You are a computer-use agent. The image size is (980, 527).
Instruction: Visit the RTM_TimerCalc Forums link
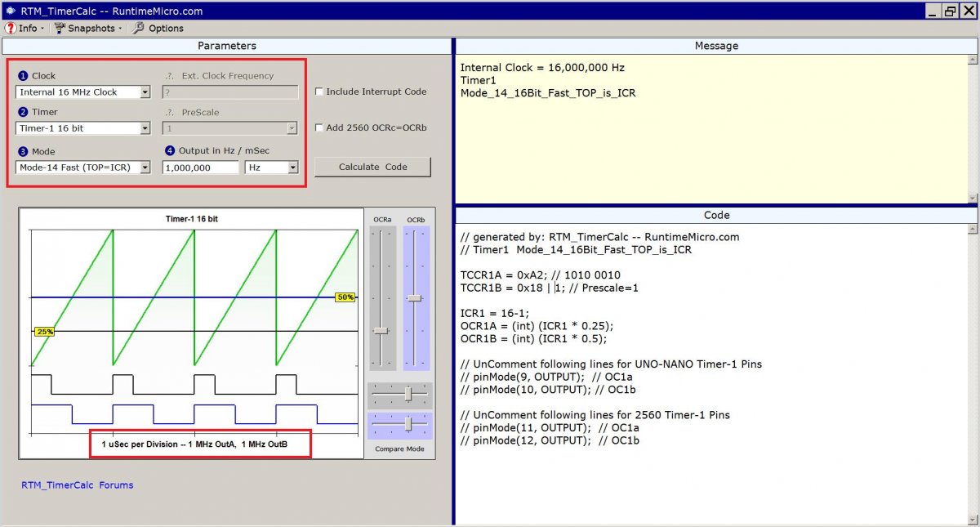pos(77,485)
